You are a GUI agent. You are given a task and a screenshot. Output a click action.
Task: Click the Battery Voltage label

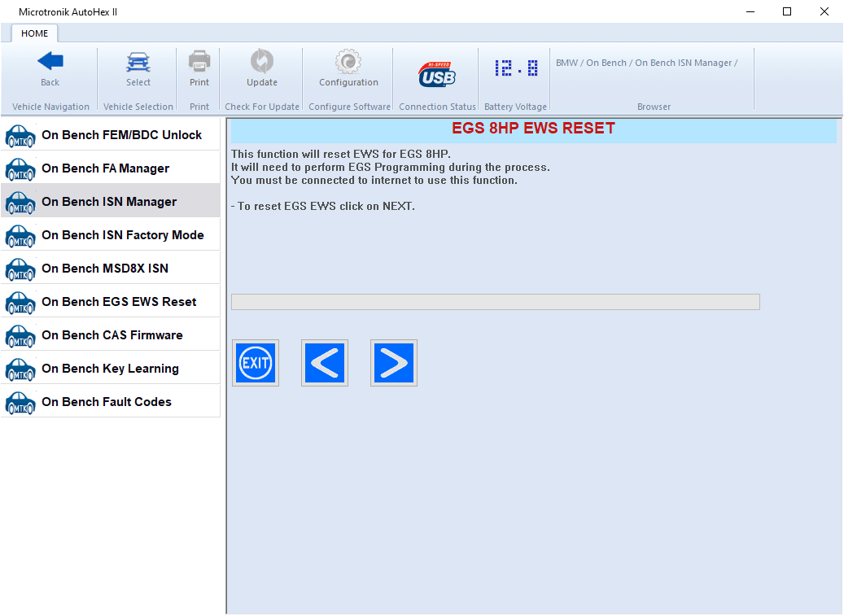pyautogui.click(x=516, y=107)
